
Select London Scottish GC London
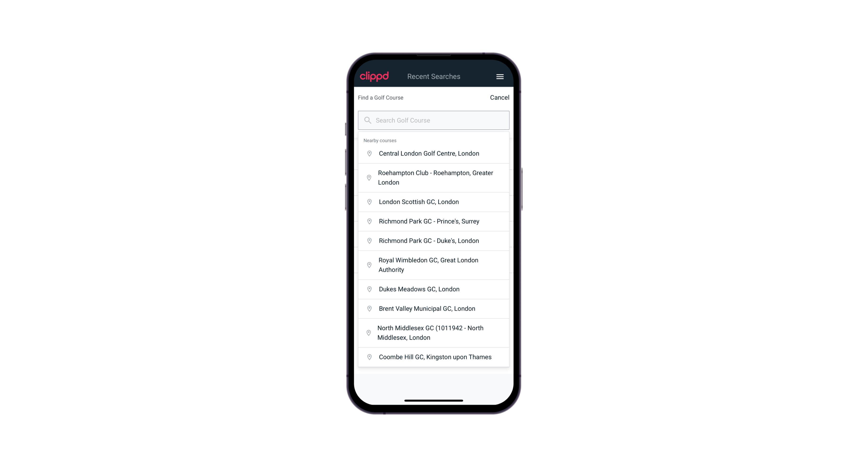pyautogui.click(x=434, y=201)
